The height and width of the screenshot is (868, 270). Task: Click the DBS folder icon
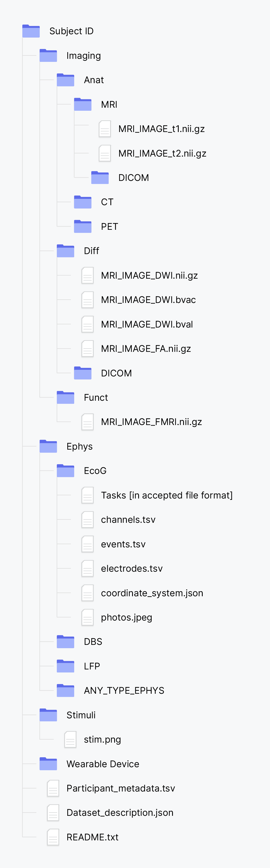tap(65, 642)
